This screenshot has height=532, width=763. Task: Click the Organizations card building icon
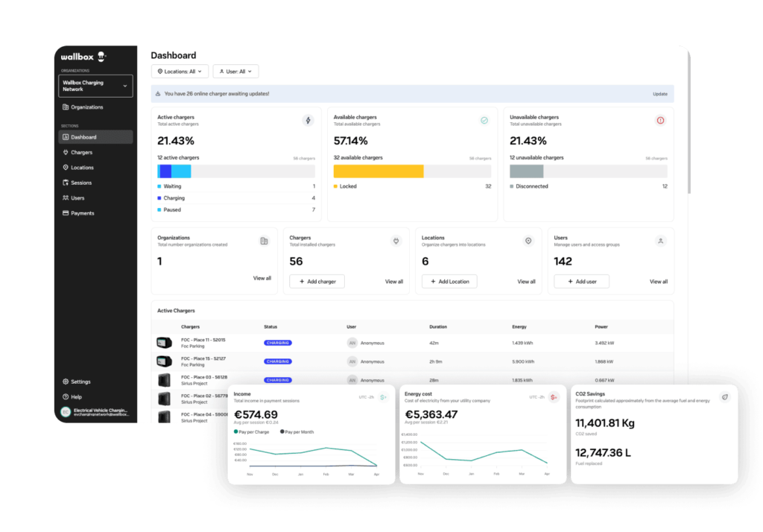[264, 241]
